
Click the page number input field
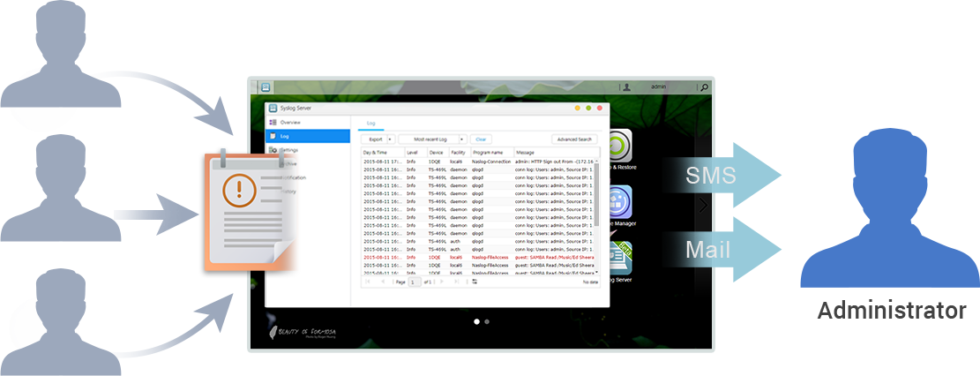pos(415,282)
